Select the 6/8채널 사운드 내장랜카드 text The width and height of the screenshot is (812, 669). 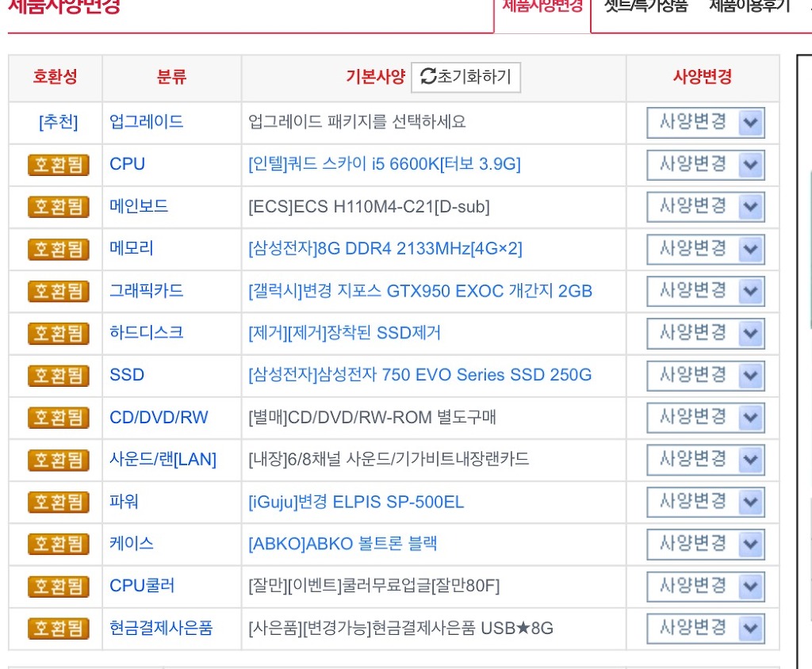(x=389, y=459)
